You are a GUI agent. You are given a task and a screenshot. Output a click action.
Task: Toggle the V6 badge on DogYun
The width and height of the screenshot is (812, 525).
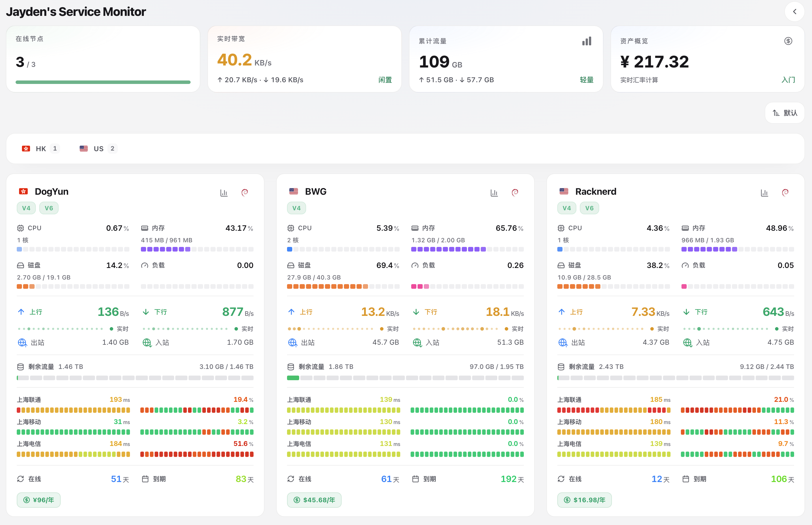pyautogui.click(x=49, y=208)
